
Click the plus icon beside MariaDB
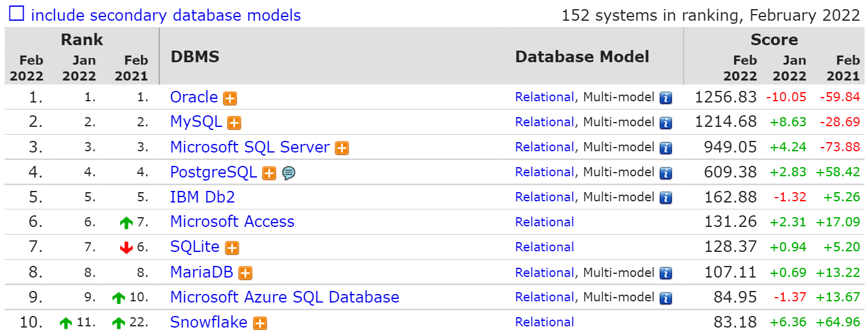tap(246, 273)
